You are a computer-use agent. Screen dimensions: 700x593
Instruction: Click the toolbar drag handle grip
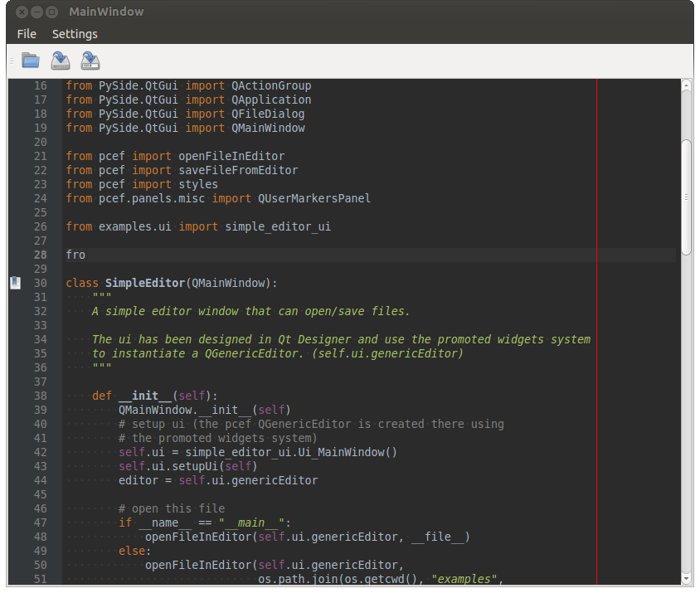12,61
